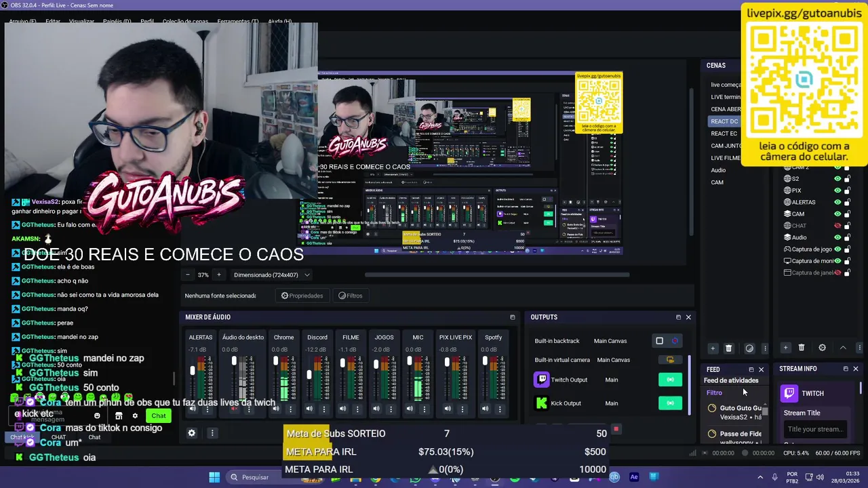This screenshot has width=868, height=488.
Task: Click Built-in backtrack square stop button
Action: (x=659, y=341)
